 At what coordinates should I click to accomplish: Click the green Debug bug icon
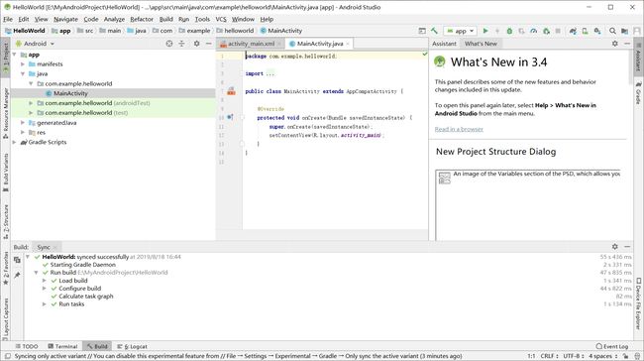(509, 31)
